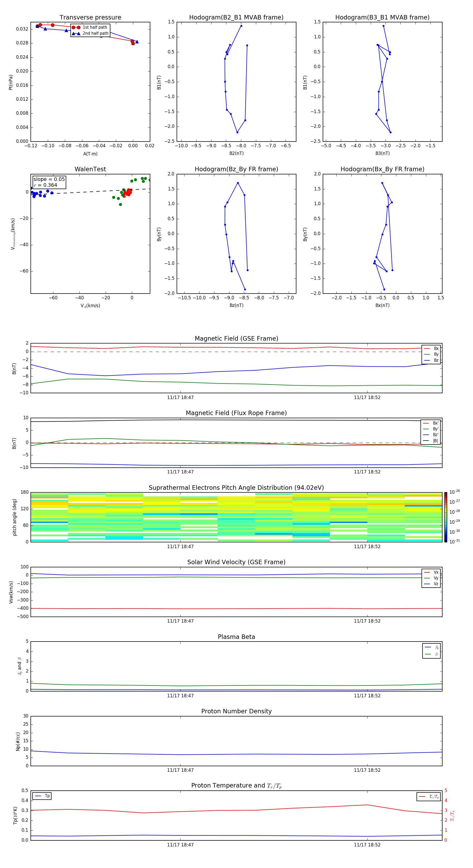Image resolution: width=473 pixels, height=868 pixels.
Task: Click '11/17 18:47' under the Proton Temperature plot
Action: [x=181, y=845]
